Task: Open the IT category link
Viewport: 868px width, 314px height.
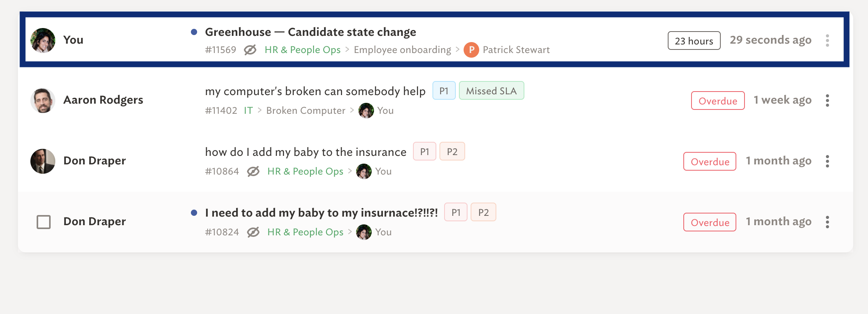Action: pyautogui.click(x=248, y=111)
